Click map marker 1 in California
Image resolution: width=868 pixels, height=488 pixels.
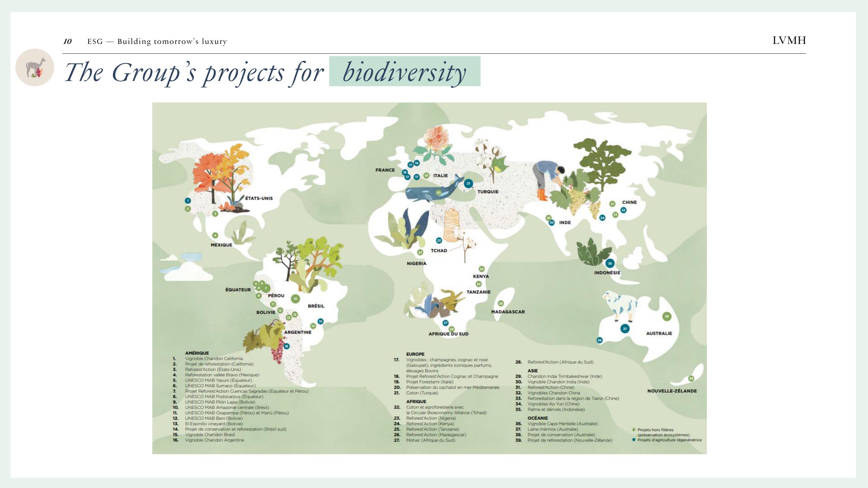pyautogui.click(x=188, y=201)
